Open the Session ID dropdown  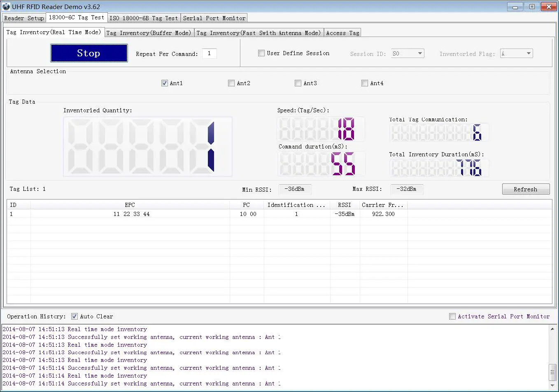tap(421, 53)
